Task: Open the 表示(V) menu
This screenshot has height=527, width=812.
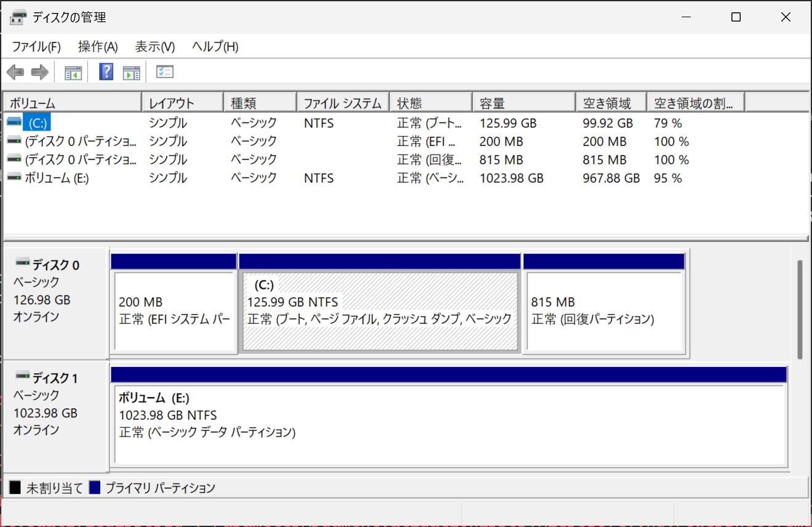Action: coord(155,47)
